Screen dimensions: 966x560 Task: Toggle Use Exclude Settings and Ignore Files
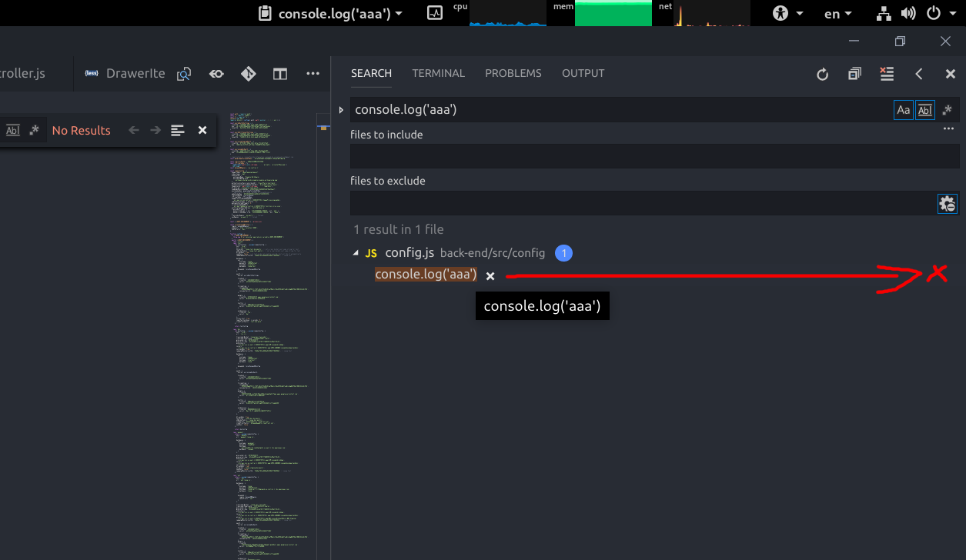pyautogui.click(x=947, y=203)
